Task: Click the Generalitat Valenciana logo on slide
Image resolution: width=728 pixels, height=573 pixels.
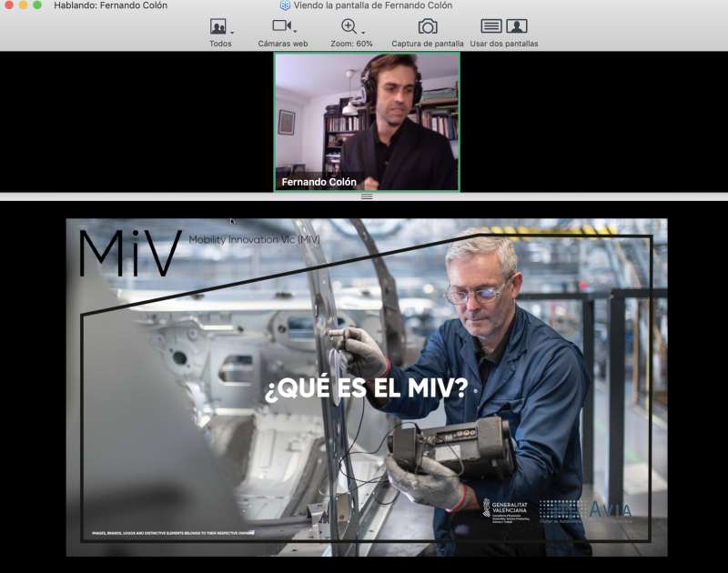Action: click(506, 509)
